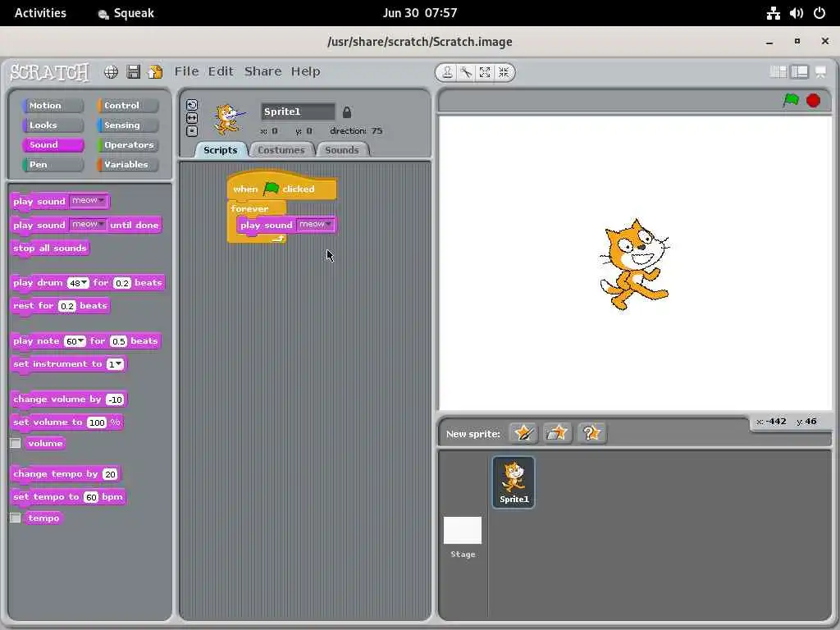The image size is (840, 630).
Task: Click the clock in the top bar
Action: click(x=420, y=13)
